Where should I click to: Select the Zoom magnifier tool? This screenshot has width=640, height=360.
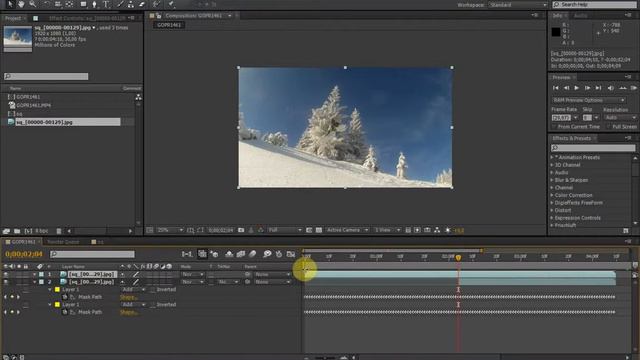point(32,4)
